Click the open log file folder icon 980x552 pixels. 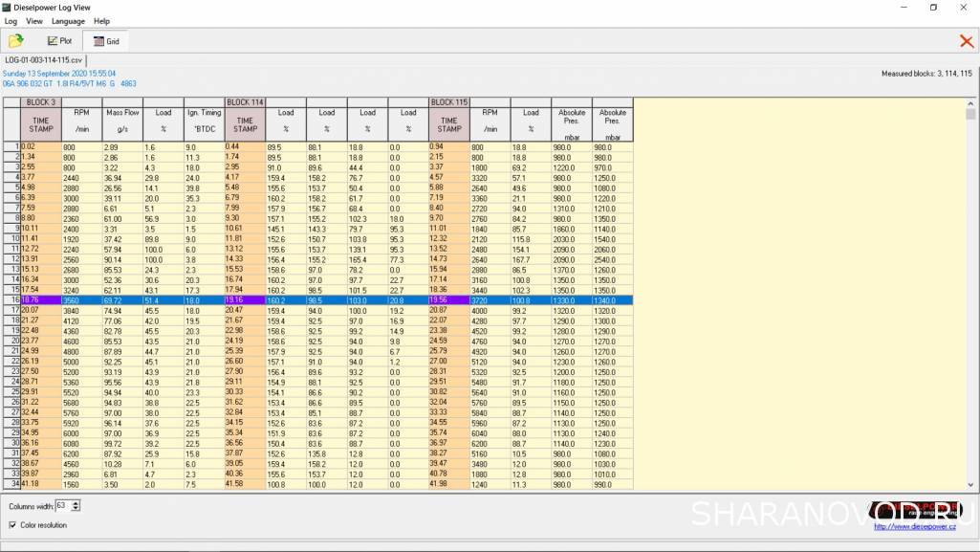[x=15, y=41]
